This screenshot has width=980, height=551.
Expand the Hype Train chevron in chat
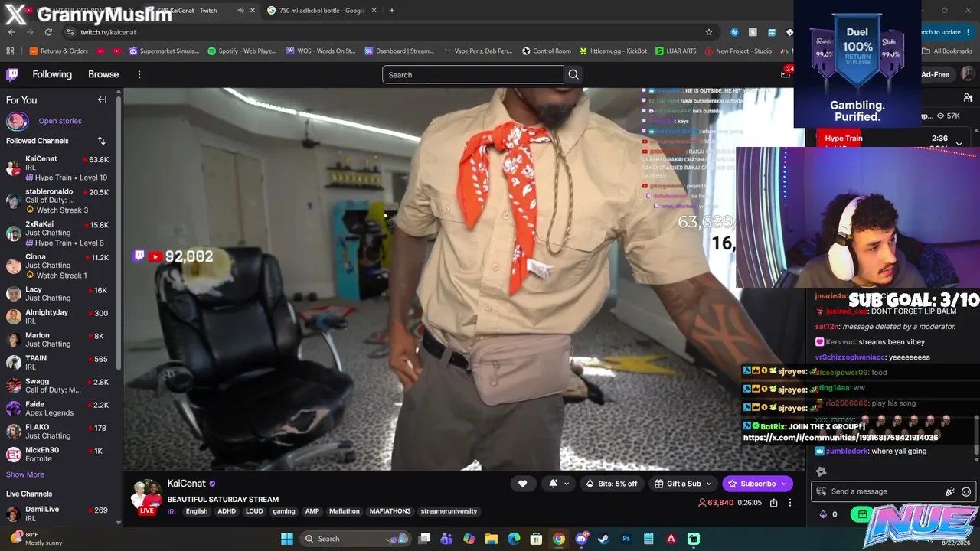(959, 143)
